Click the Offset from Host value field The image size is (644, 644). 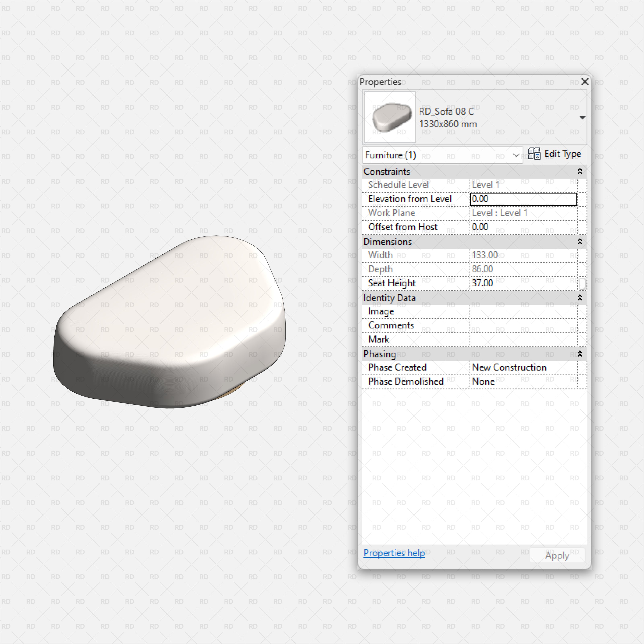[x=523, y=227]
